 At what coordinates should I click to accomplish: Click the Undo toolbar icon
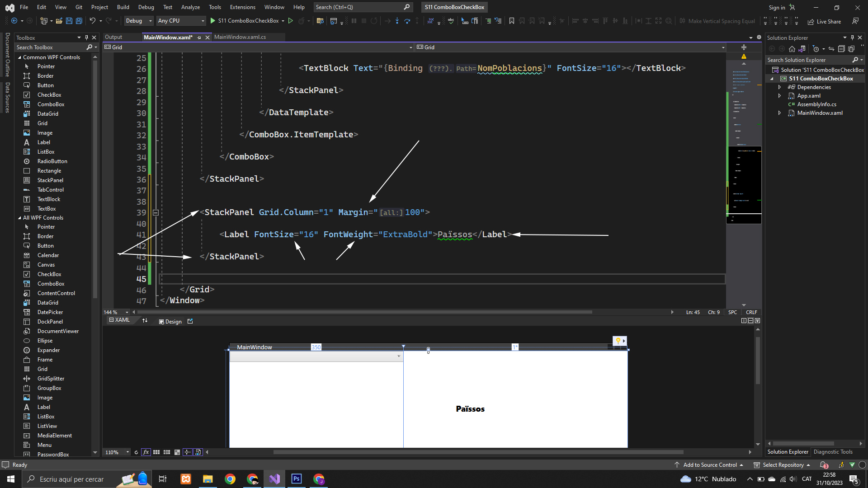92,21
